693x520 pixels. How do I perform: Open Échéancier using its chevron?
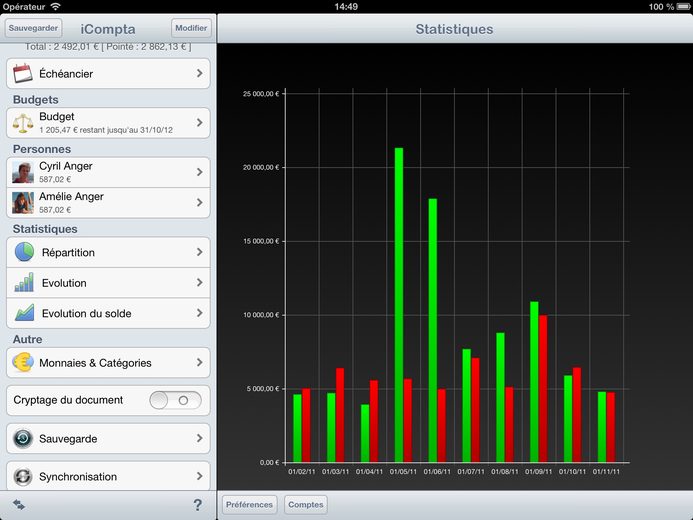point(200,73)
